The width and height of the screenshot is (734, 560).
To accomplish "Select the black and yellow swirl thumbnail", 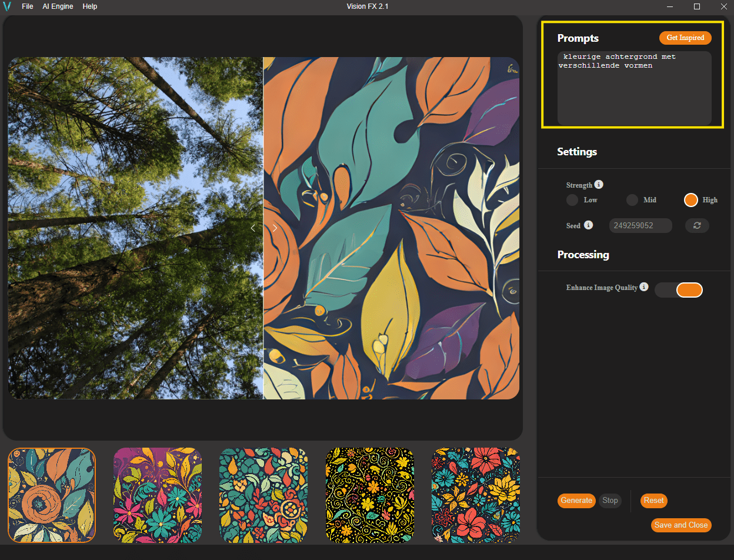I will point(369,495).
